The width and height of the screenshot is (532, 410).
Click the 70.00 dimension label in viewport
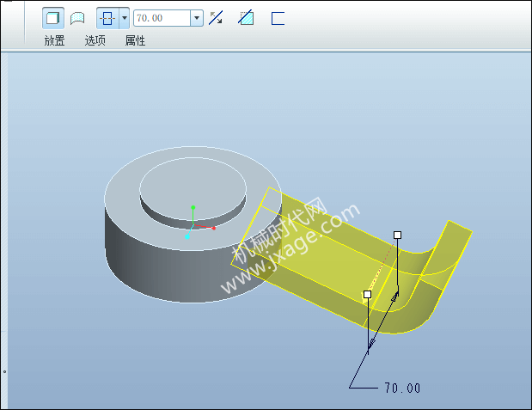click(x=402, y=388)
